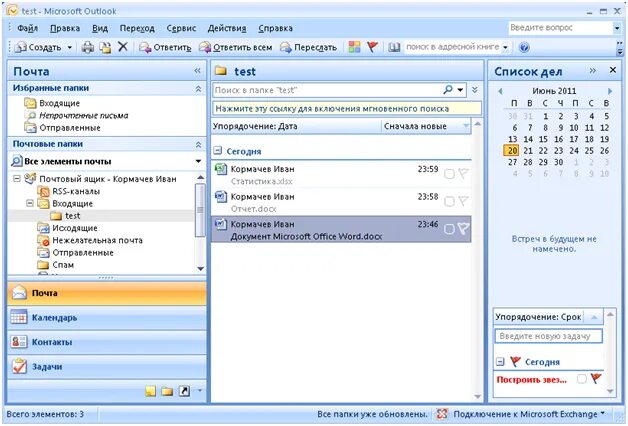The width and height of the screenshot is (628, 426).
Task: Go to previous month in the calendar
Action: [x=500, y=91]
